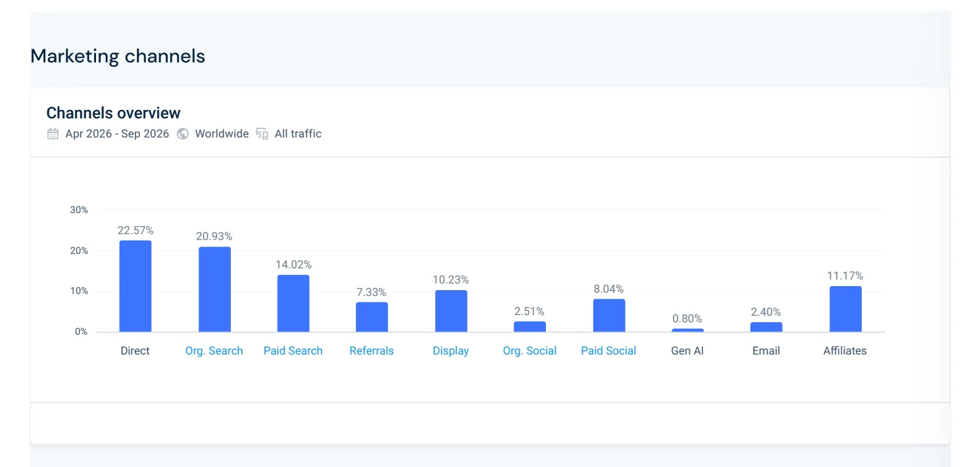Click the devices icon beside All traffic
This screenshot has height=467, width=980.
pos(262,134)
